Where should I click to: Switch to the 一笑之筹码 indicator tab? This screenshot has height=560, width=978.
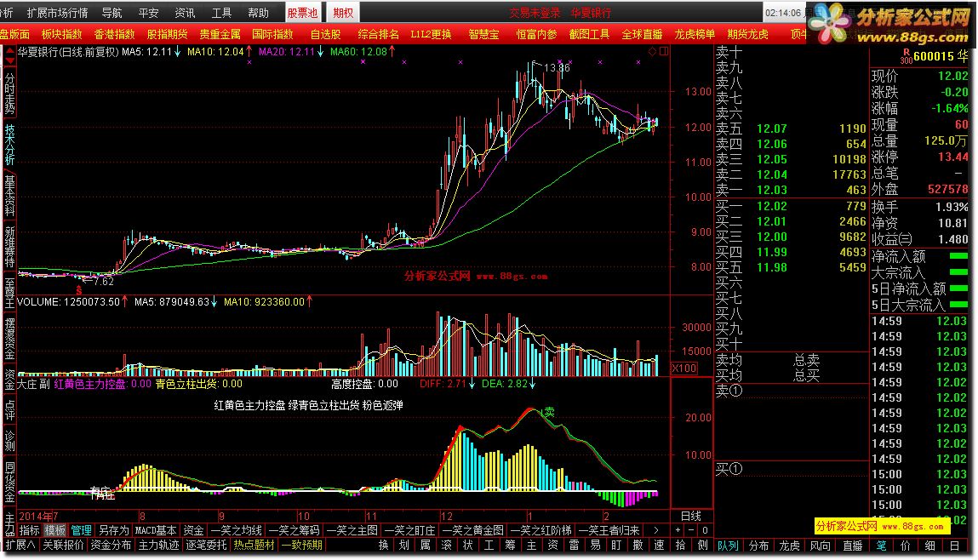click(294, 530)
